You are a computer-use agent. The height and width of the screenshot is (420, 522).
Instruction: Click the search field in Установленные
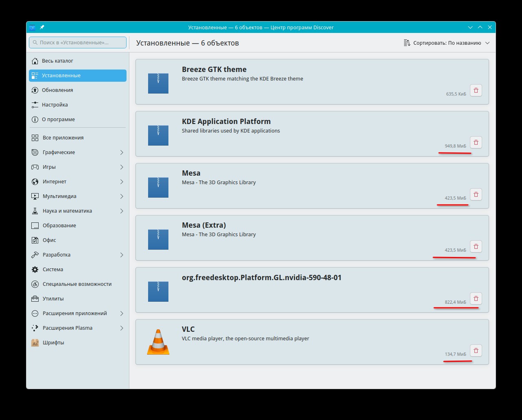click(78, 43)
